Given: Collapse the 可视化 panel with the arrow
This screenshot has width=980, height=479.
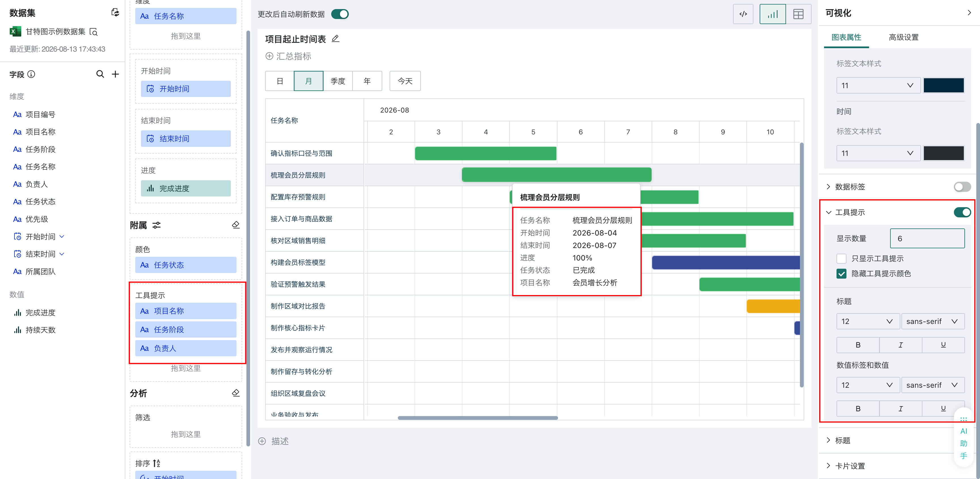Looking at the screenshot, I should pyautogui.click(x=969, y=13).
